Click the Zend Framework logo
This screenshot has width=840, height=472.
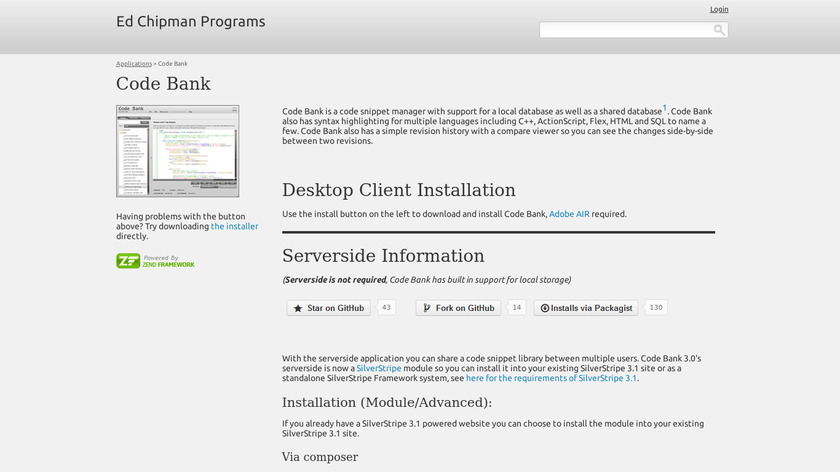point(155,261)
